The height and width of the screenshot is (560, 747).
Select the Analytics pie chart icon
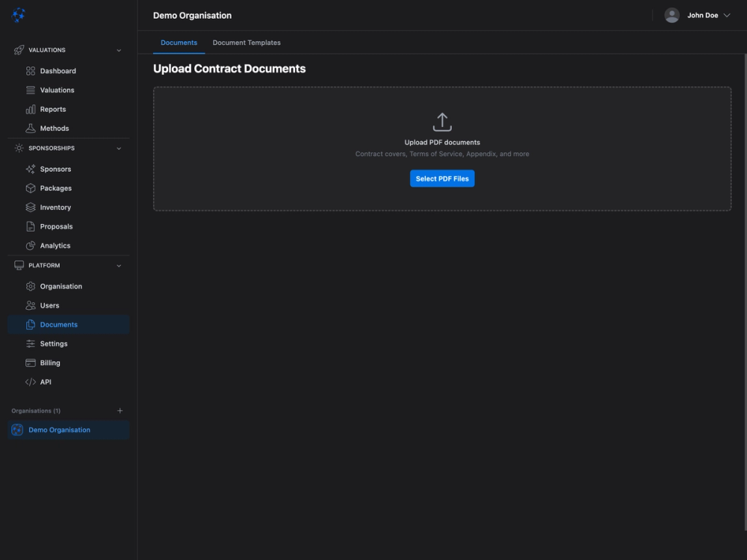coord(30,245)
